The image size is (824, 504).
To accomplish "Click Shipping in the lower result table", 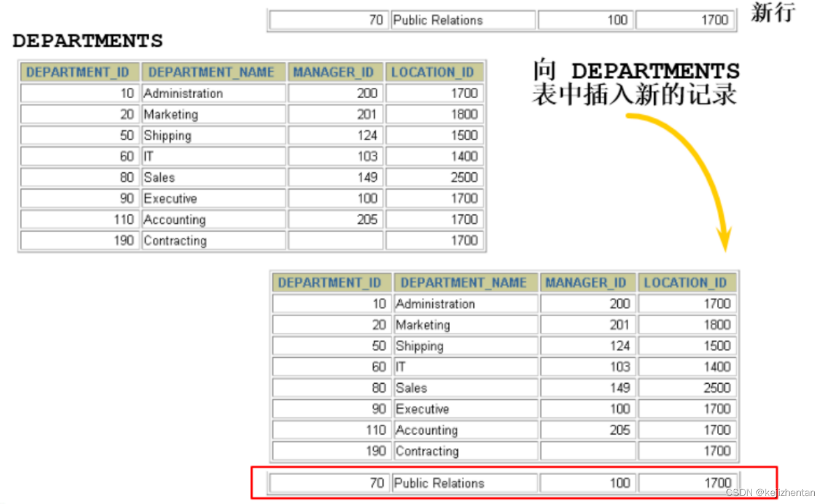I will coord(419,346).
